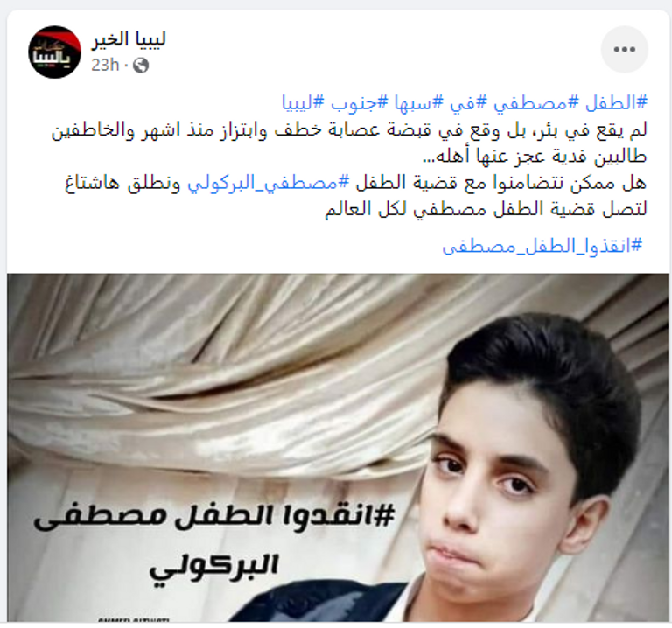Click the sentence starting هل ممكن نتضامنوا
The image size is (672, 628).
click(x=356, y=184)
